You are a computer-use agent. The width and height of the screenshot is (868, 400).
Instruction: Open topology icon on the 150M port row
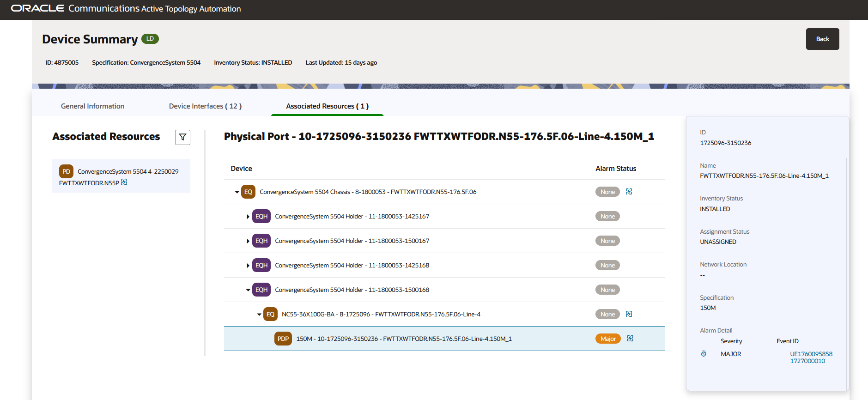[x=630, y=339]
